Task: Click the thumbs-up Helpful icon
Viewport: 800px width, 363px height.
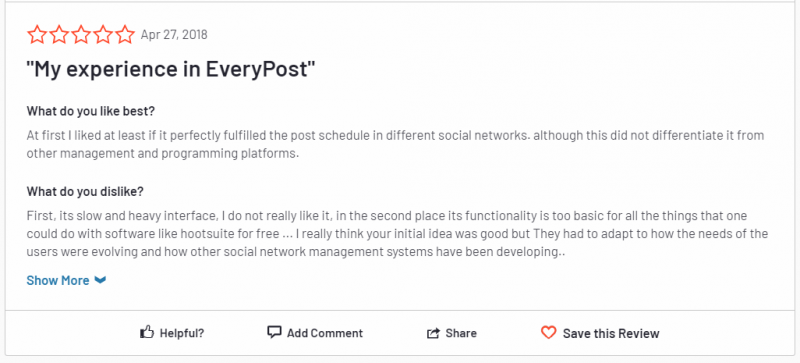Action: pos(146,332)
